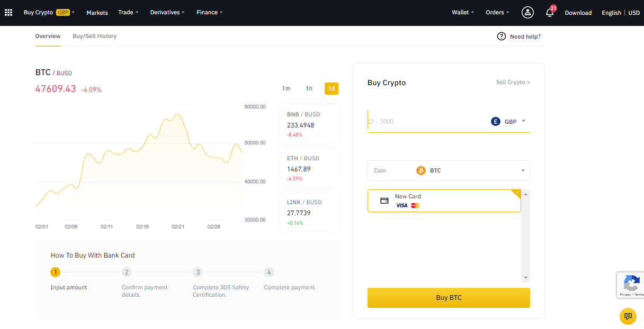This screenshot has width=644, height=329.
Task: Expand the Buy Crypto GBP dropdown
Action: 49,12
